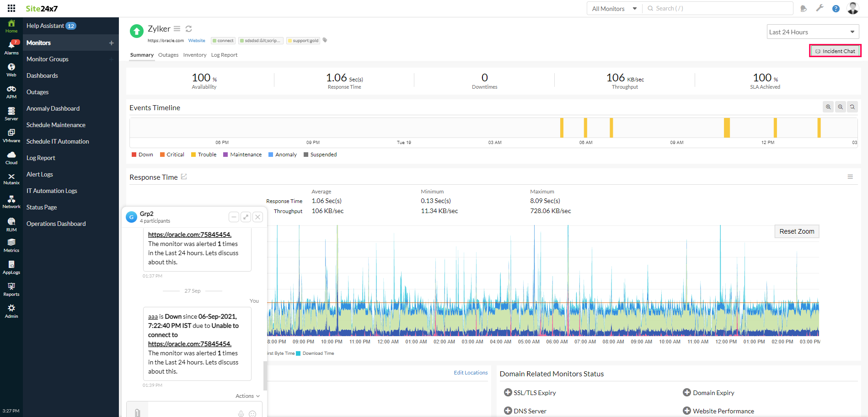868x417 pixels.
Task: Click the red Down color swatch in legend
Action: [134, 155]
